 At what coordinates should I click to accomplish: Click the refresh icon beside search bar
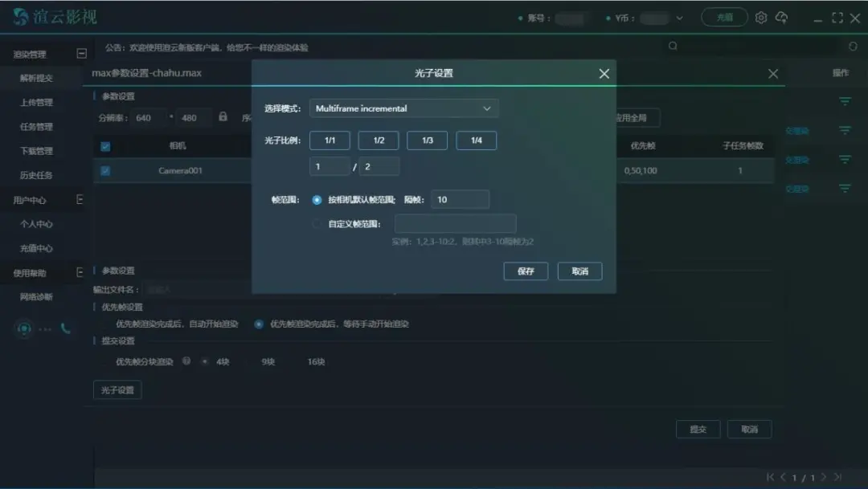(x=854, y=47)
